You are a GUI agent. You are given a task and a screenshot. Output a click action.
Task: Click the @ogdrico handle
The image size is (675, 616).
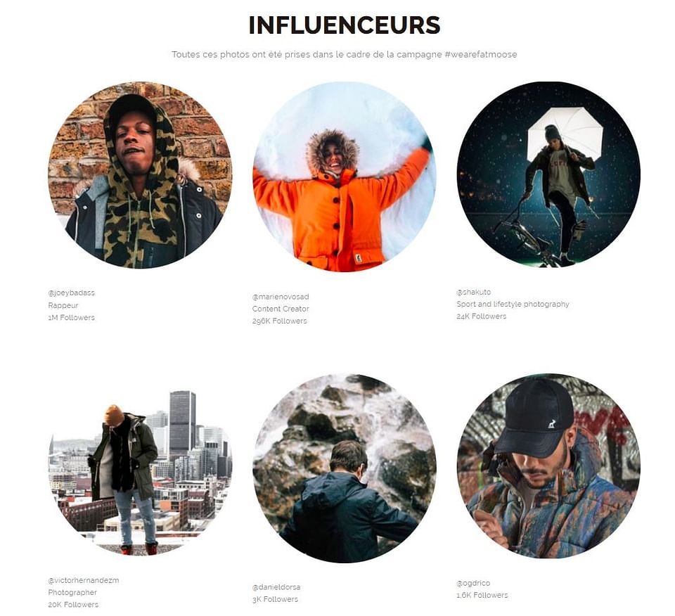coord(473,583)
